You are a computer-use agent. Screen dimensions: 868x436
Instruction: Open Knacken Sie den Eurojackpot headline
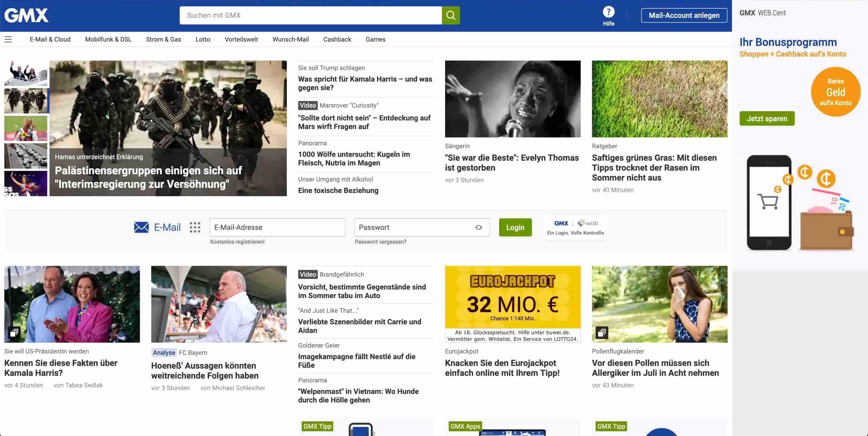tap(502, 368)
